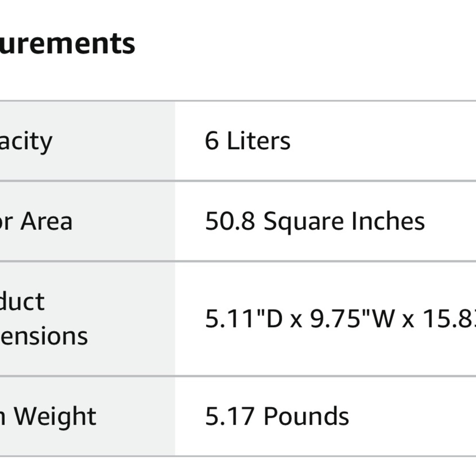This screenshot has height=476, width=476.
Task: Click the '5.17 Pounds' value
Action: (x=277, y=416)
